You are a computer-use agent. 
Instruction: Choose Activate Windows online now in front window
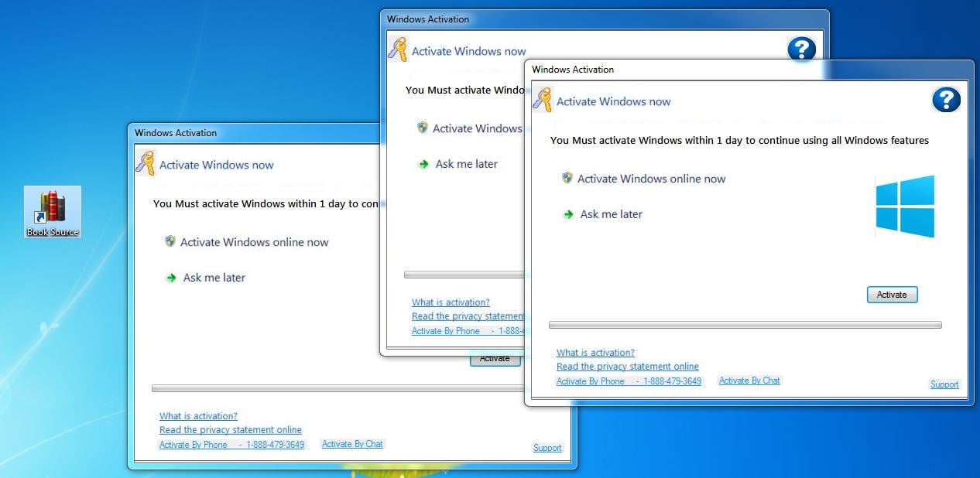click(x=651, y=179)
